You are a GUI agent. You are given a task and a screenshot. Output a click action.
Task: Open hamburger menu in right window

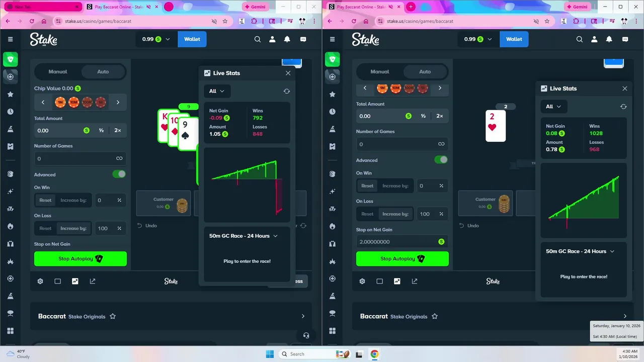coord(332,39)
